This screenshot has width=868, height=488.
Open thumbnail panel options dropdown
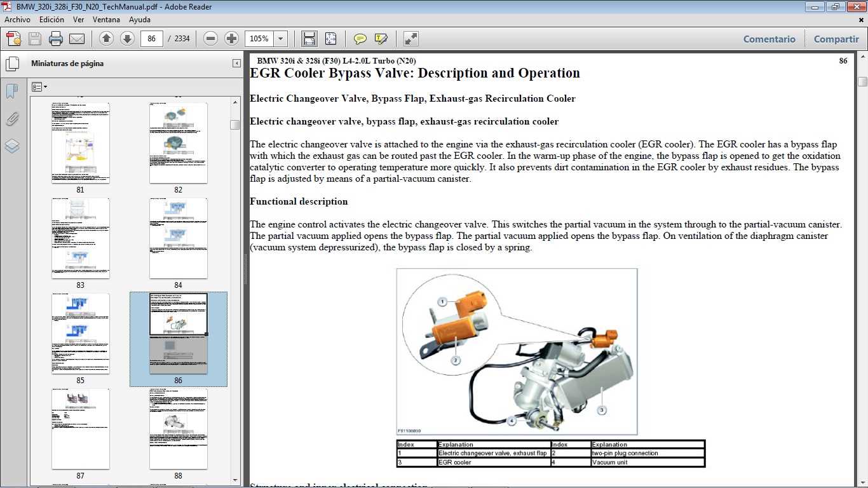(x=39, y=86)
